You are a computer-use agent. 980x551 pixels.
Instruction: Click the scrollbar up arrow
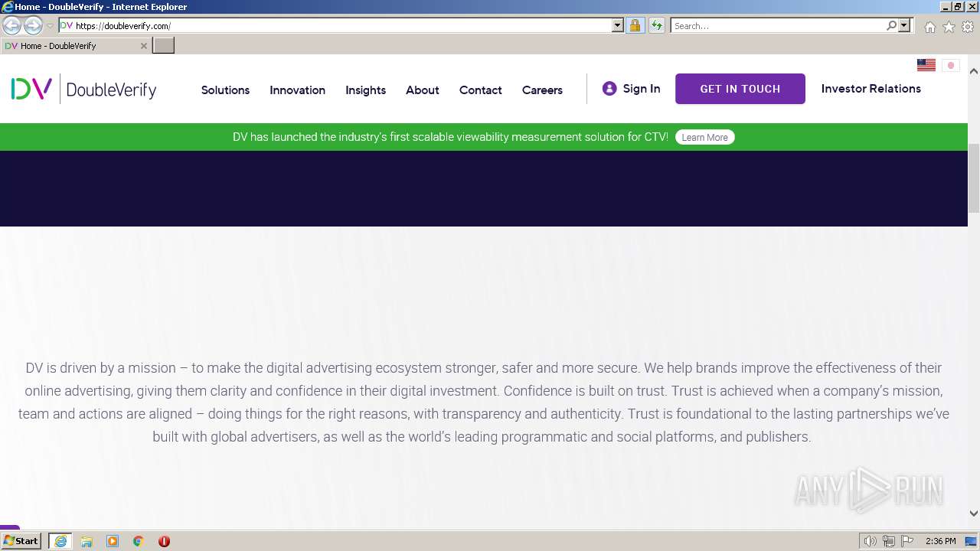(x=974, y=71)
